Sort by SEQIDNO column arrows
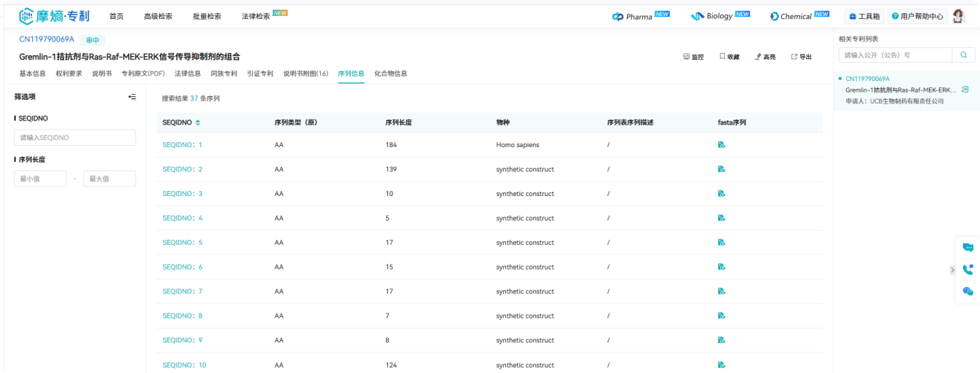Viewport: 980px width, 373px height. (x=197, y=122)
